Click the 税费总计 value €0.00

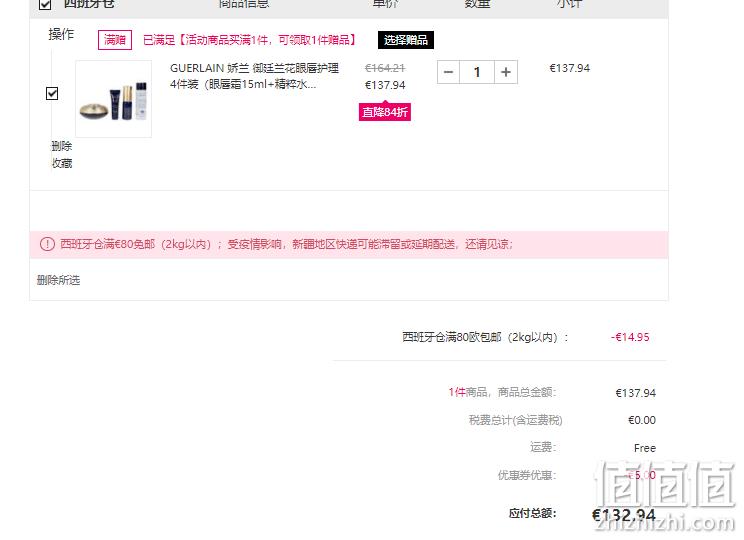[x=642, y=420]
